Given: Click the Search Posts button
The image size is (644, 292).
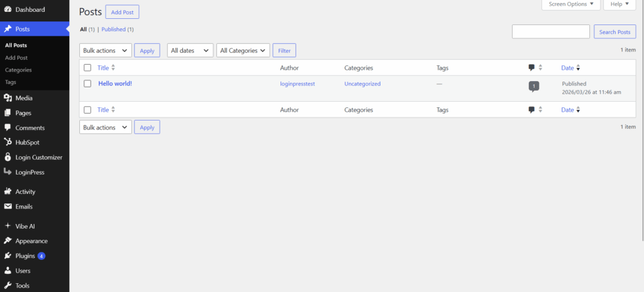Looking at the screenshot, I should [615, 31].
